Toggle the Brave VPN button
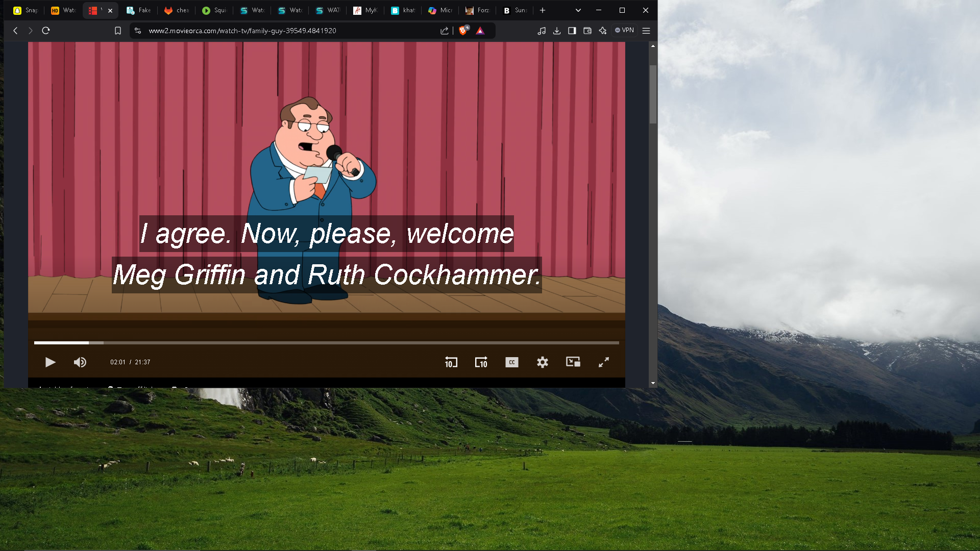Image resolution: width=980 pixels, height=551 pixels. (x=625, y=31)
